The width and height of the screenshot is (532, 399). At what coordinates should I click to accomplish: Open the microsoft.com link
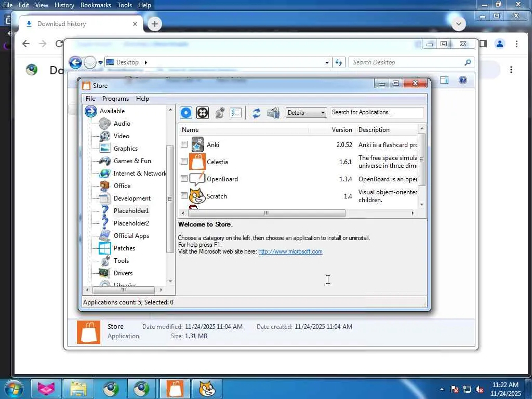290,252
